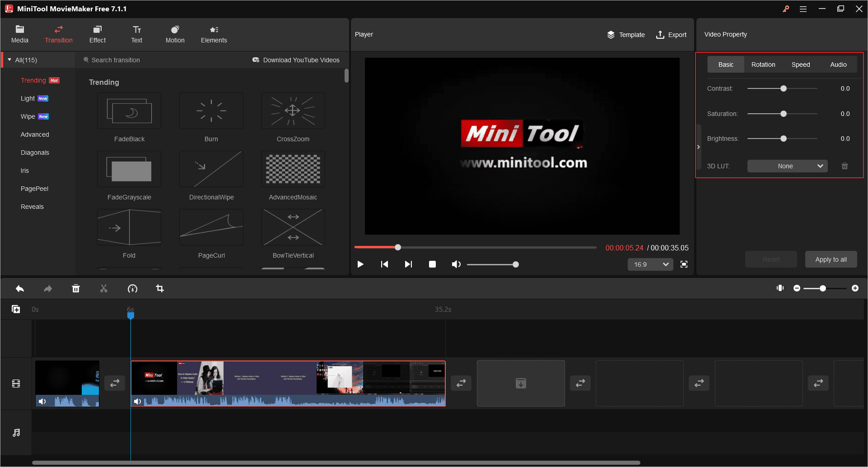Enter full screen preview mode
Viewport: 868px width, 467px height.
coord(684,264)
